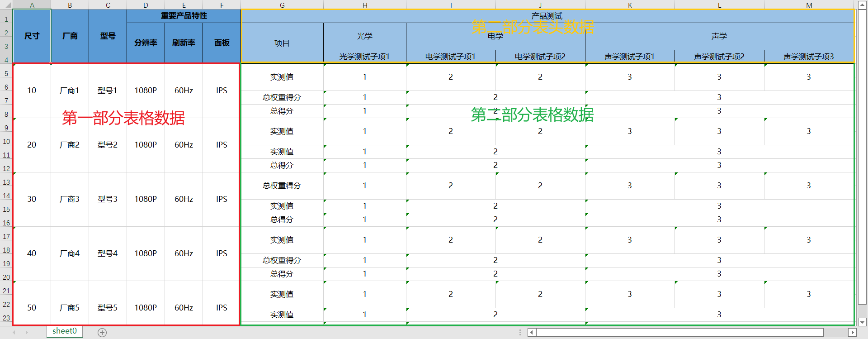Select the 厂商4 cell

[x=70, y=253]
